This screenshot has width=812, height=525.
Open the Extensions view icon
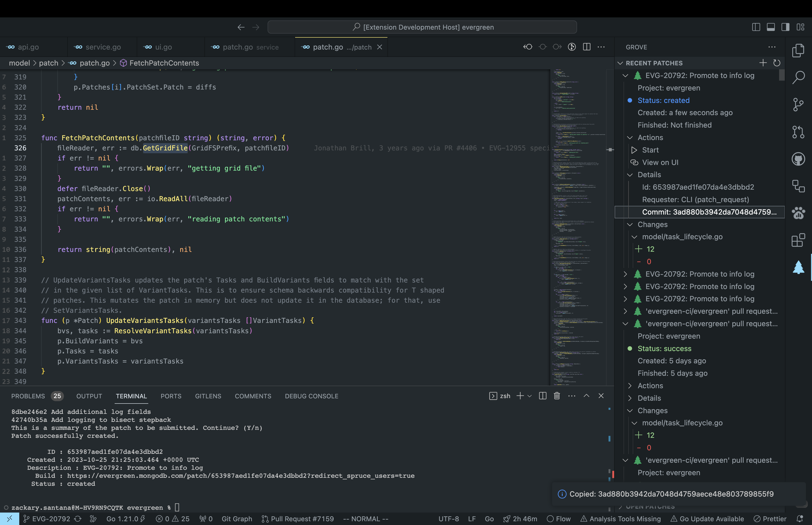pyautogui.click(x=798, y=240)
